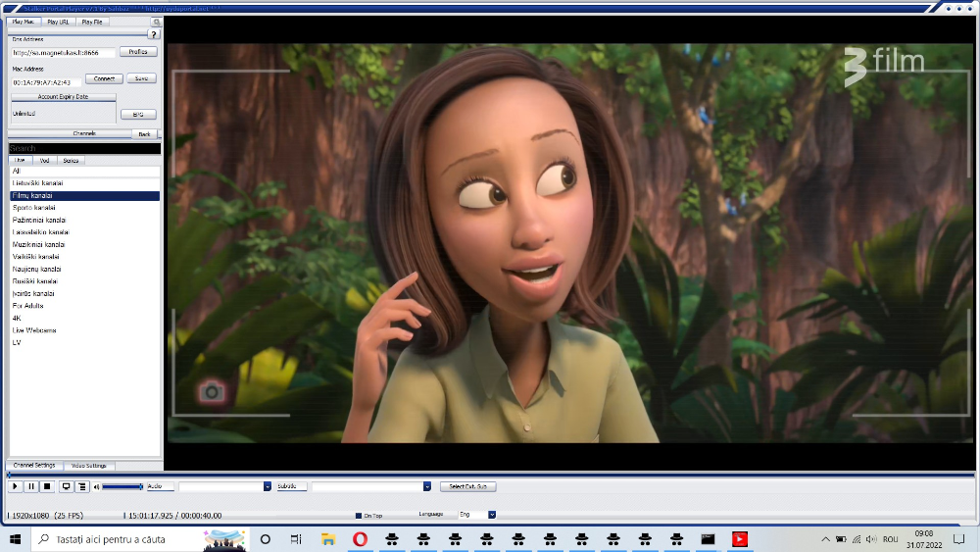Screen dimensions: 980x552
Task: Stop the video playback
Action: coord(47,486)
